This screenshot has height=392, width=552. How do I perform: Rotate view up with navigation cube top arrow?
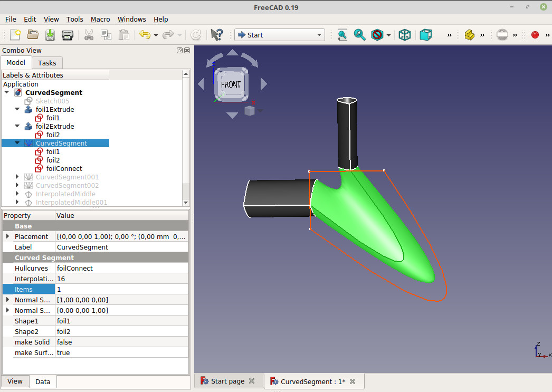coord(232,52)
